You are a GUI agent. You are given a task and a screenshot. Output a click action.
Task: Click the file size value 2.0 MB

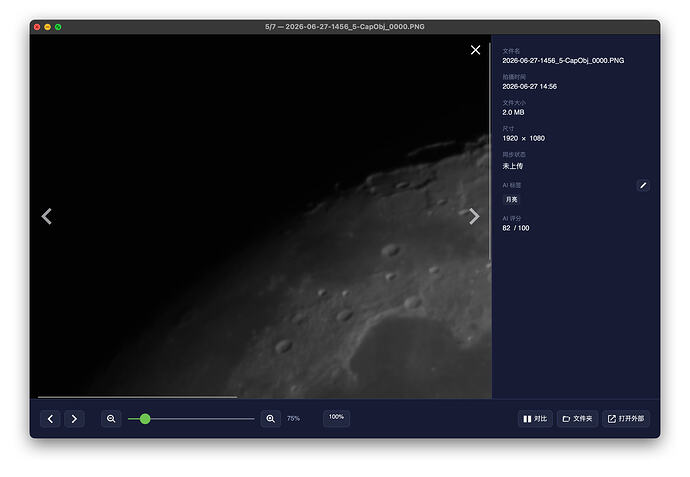pyautogui.click(x=513, y=112)
